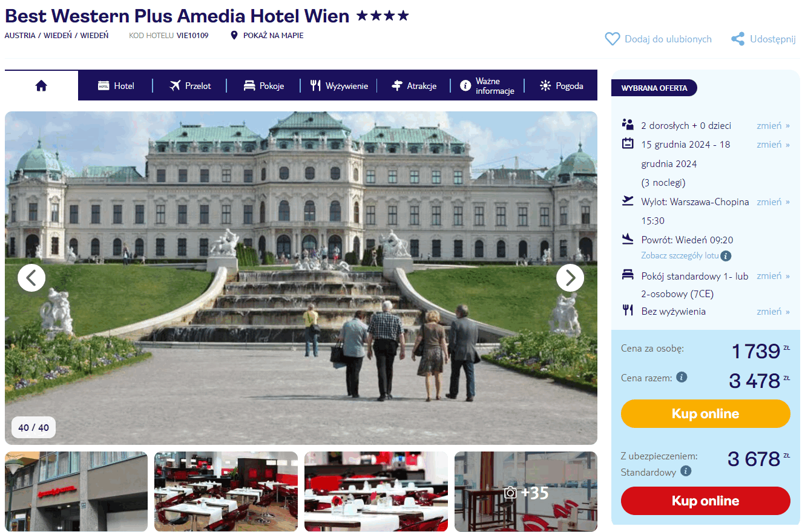805x532 pixels.
Task: Switch to the Przelot tab
Action: pyautogui.click(x=190, y=86)
